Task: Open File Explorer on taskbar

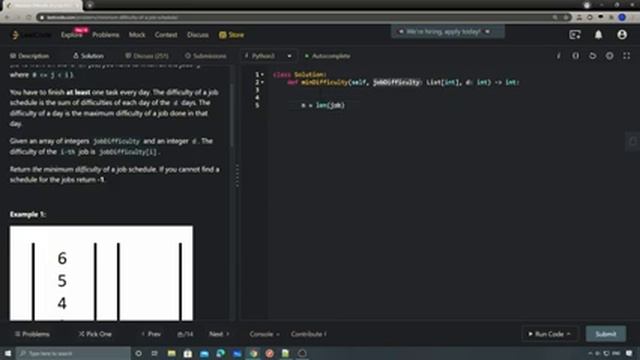Action: click(x=171, y=353)
